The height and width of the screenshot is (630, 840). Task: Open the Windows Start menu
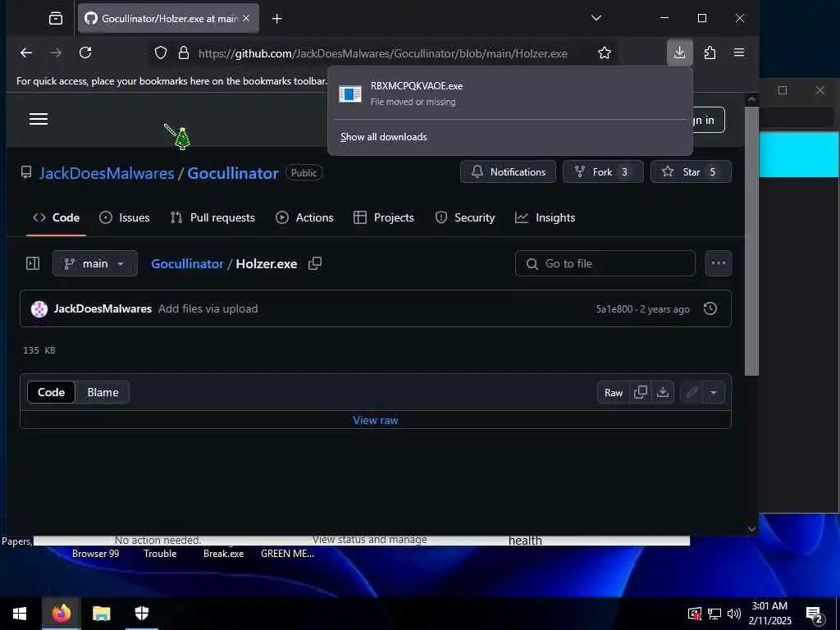tap(20, 614)
